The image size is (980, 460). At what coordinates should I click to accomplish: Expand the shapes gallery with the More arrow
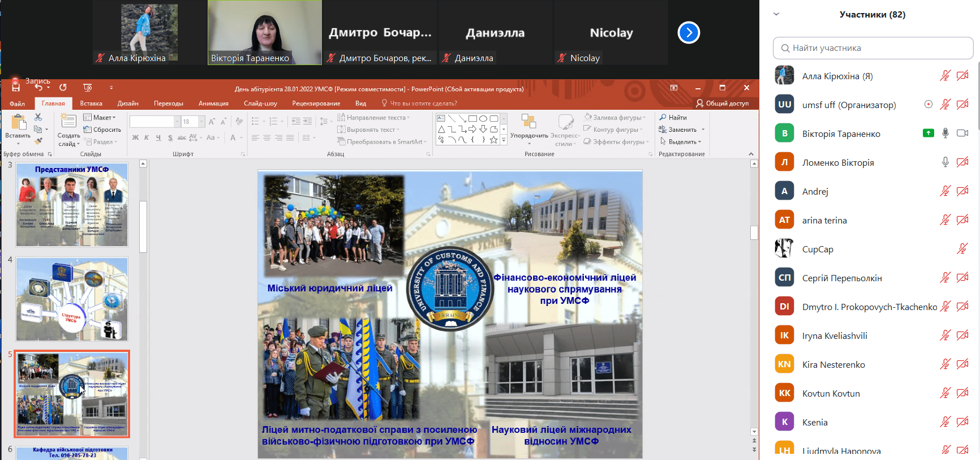pos(504,140)
